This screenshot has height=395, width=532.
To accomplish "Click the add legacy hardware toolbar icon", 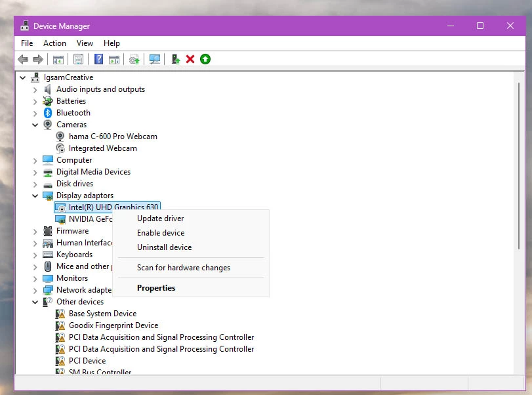I will pos(175,60).
